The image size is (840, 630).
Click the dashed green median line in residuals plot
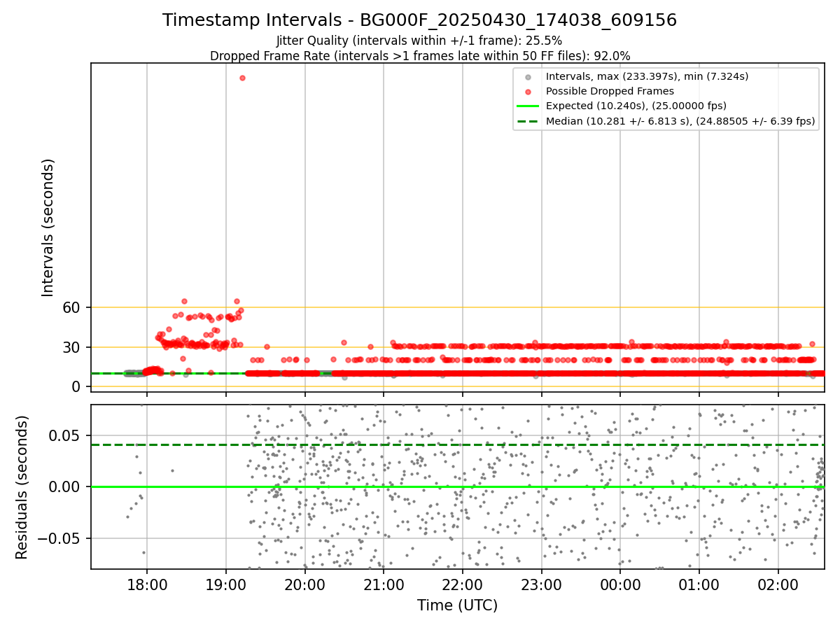point(457,444)
